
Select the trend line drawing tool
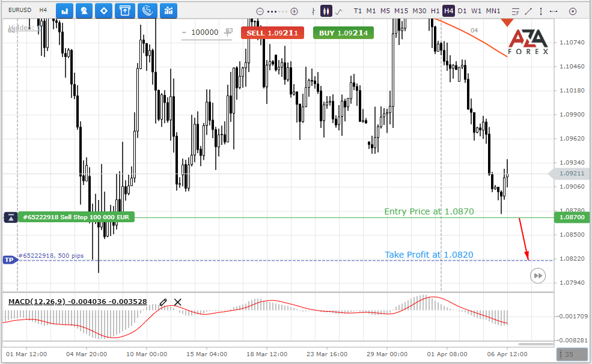[528, 11]
